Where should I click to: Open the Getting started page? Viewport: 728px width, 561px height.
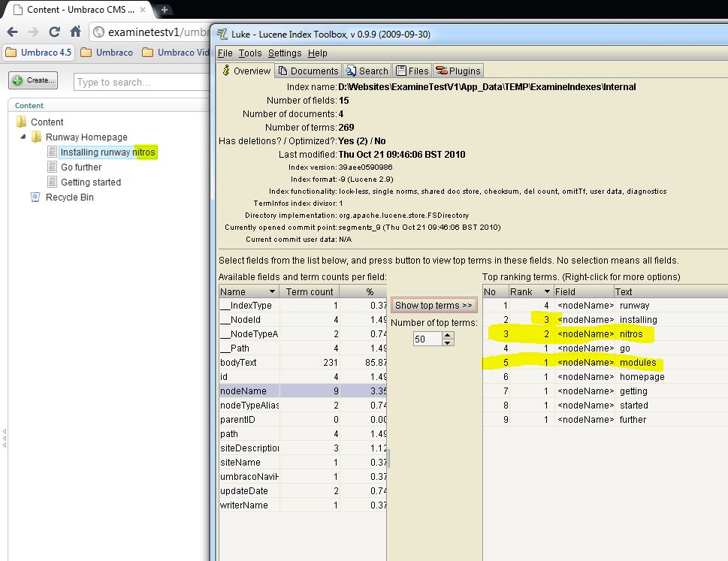pyautogui.click(x=91, y=182)
